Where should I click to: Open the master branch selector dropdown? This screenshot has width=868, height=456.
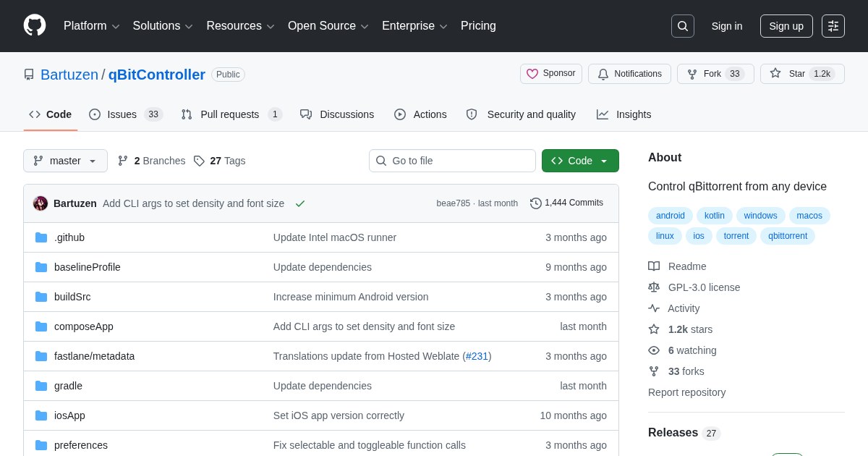[65, 161]
